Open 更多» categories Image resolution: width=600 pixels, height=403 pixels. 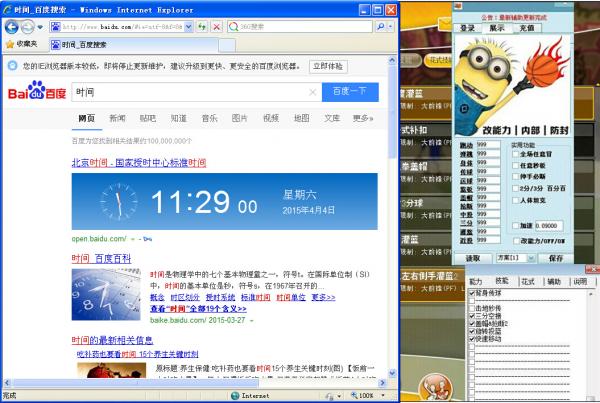click(363, 118)
